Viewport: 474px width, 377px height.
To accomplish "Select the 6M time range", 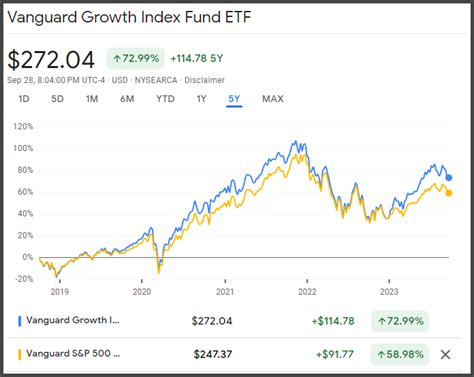I will (x=127, y=99).
